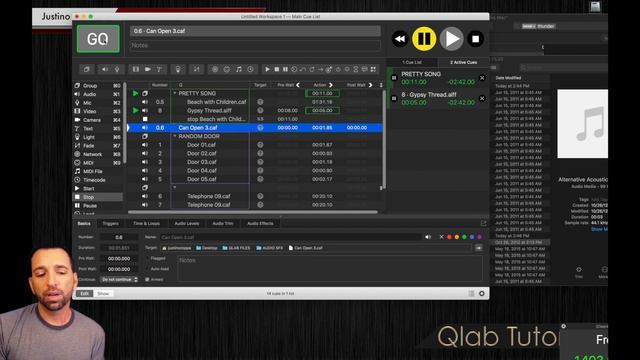Click the cue Number input field
This screenshot has height=360, width=640.
coord(119,237)
